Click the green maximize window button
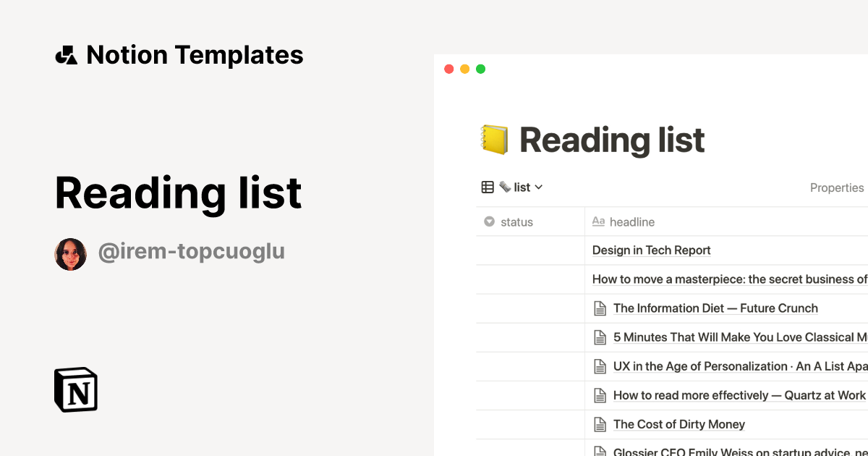This screenshot has width=868, height=456. (x=480, y=69)
